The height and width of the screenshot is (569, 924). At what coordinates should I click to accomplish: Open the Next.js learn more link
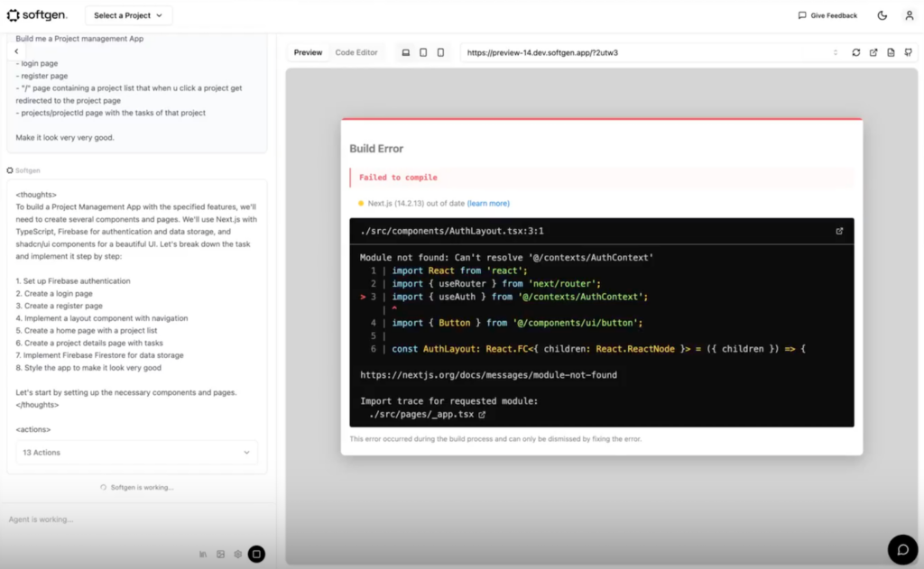488,203
